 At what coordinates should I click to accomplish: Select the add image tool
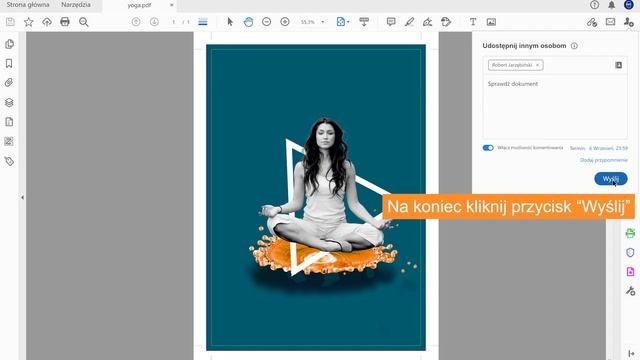point(491,22)
